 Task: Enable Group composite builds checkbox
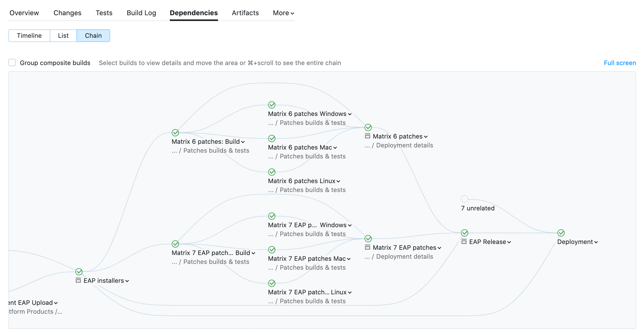tap(12, 63)
